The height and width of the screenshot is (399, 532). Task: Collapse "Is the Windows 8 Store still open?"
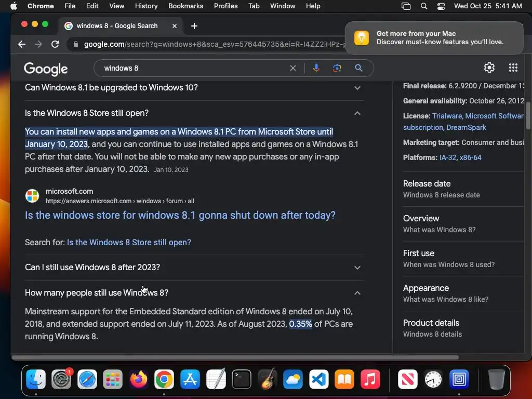(x=194, y=113)
